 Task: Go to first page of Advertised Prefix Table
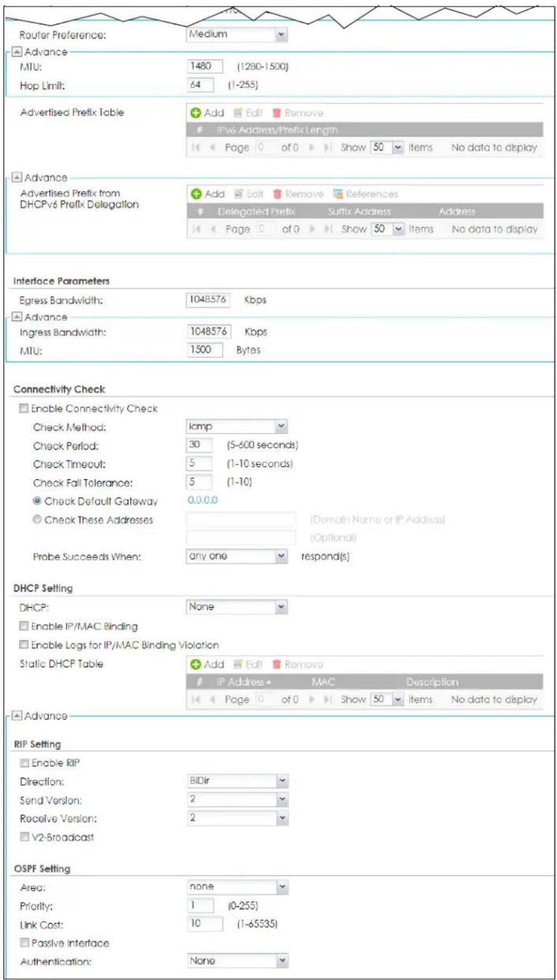(x=196, y=147)
